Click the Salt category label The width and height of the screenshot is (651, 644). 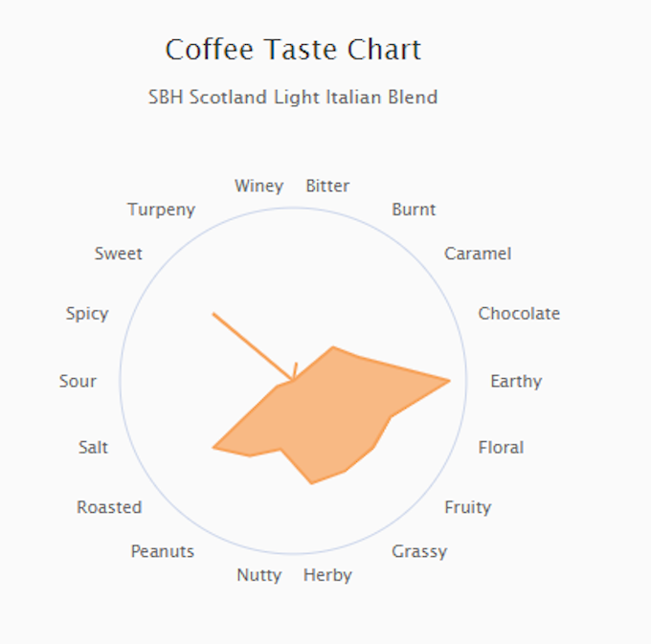point(93,447)
